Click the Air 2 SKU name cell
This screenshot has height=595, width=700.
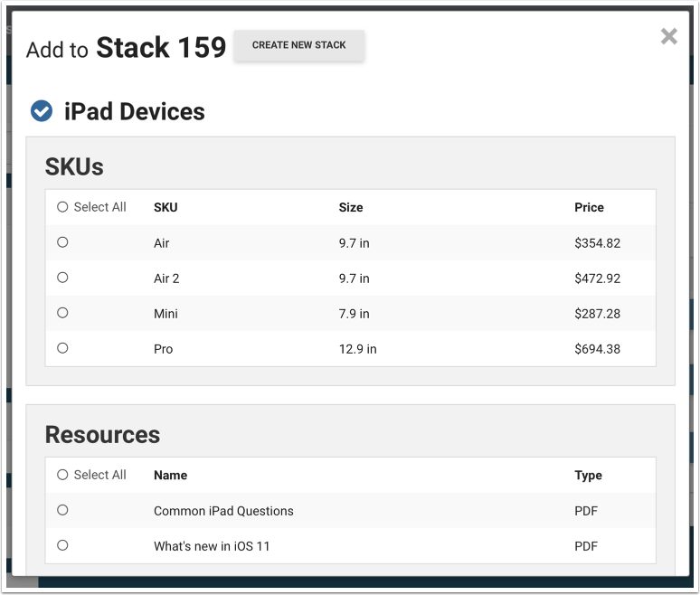166,279
